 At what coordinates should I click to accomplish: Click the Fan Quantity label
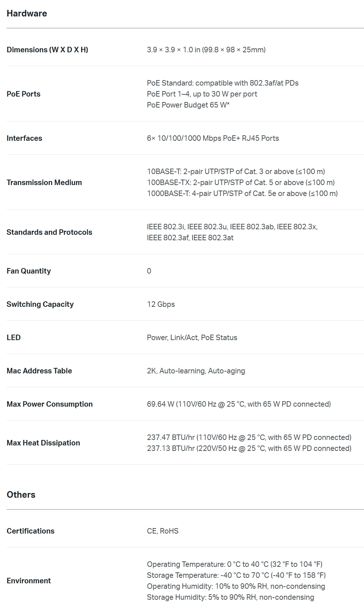[29, 271]
